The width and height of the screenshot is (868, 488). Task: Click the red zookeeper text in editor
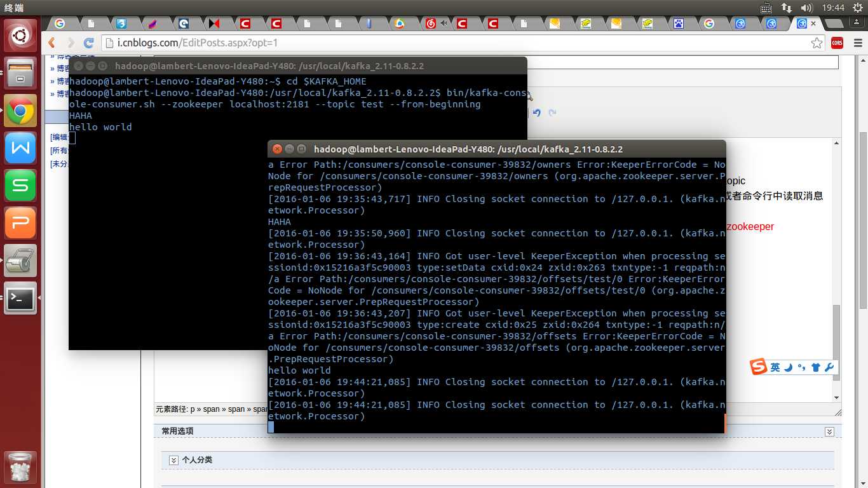tap(750, 226)
